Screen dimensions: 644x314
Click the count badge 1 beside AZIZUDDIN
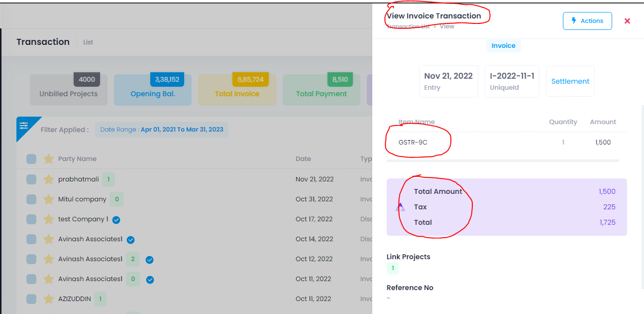pos(100,299)
